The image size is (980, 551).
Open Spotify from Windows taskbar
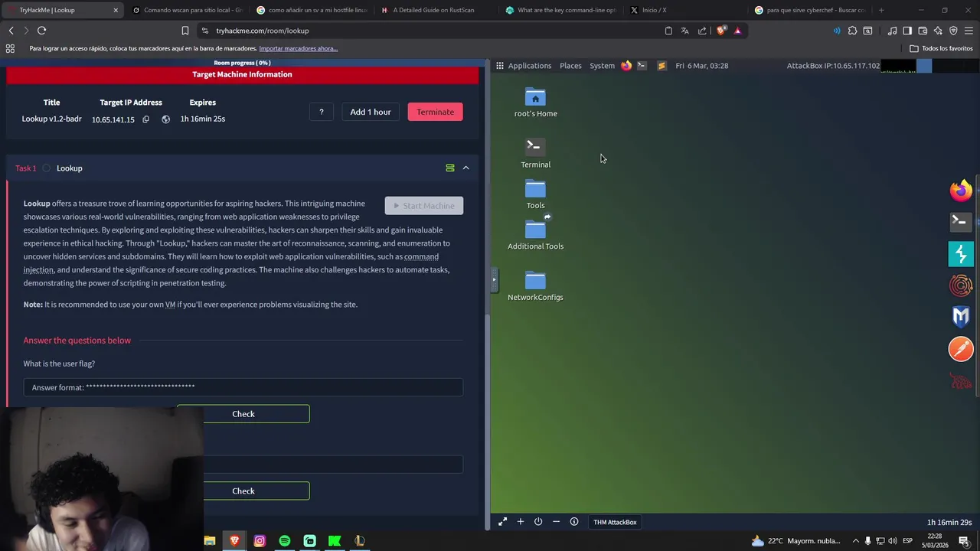[x=285, y=541]
